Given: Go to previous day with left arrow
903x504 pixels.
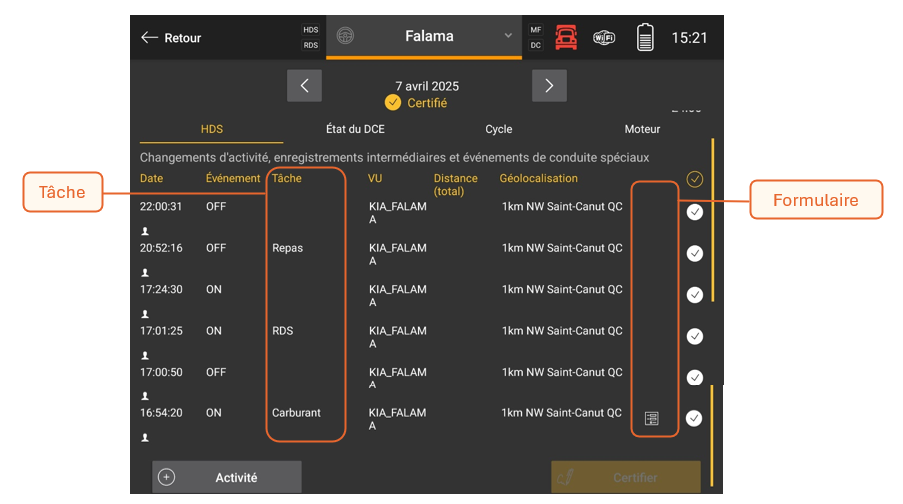Looking at the screenshot, I should (304, 86).
